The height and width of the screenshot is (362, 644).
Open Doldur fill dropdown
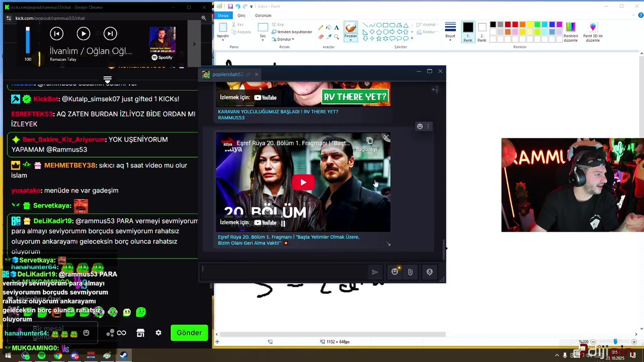click(x=428, y=32)
